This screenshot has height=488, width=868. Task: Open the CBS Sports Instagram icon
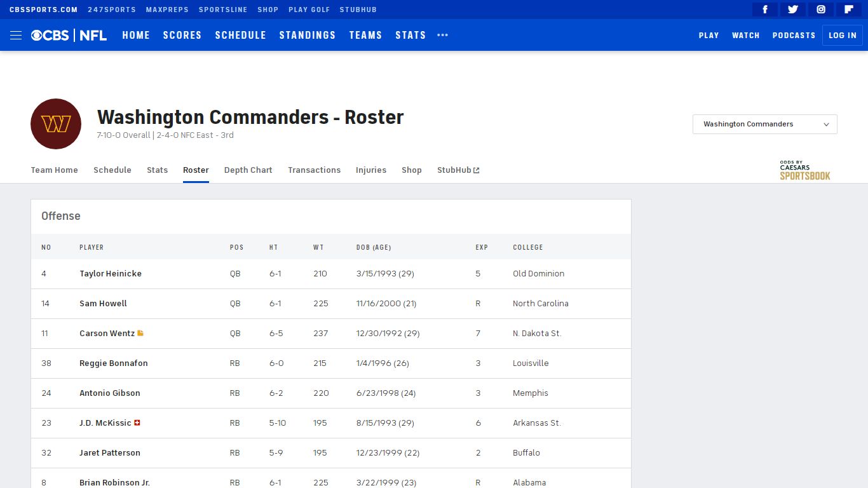tap(821, 10)
